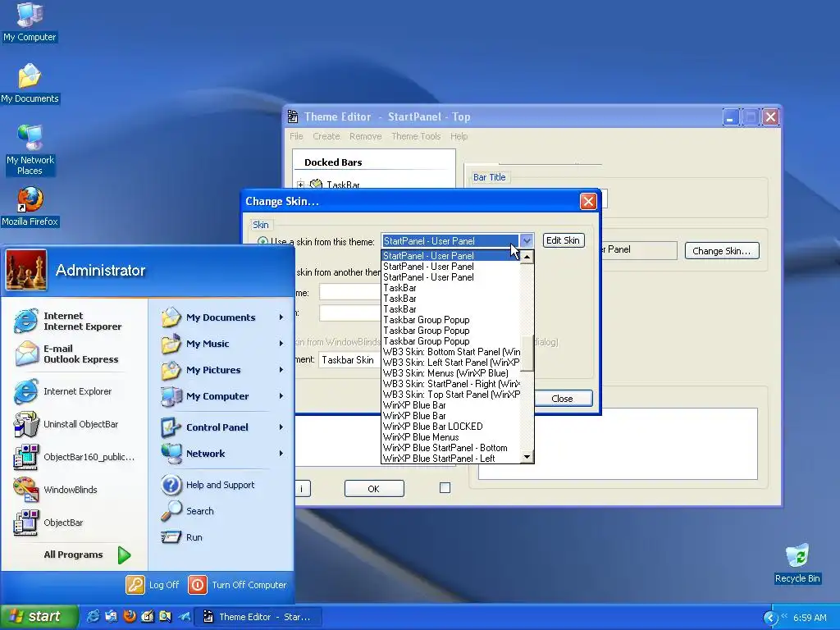Image resolution: width=840 pixels, height=630 pixels.
Task: Expand My Pictures submenu arrow
Action: click(x=281, y=370)
